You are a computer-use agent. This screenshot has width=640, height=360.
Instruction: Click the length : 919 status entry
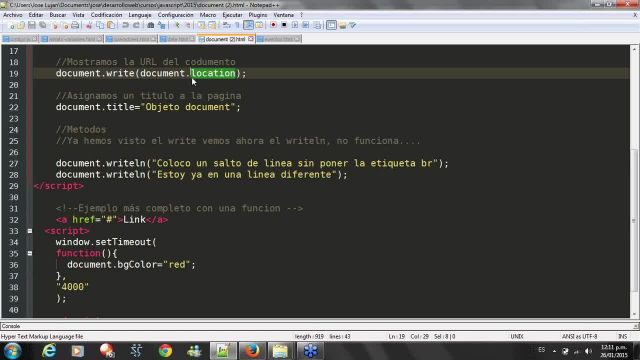309,337
